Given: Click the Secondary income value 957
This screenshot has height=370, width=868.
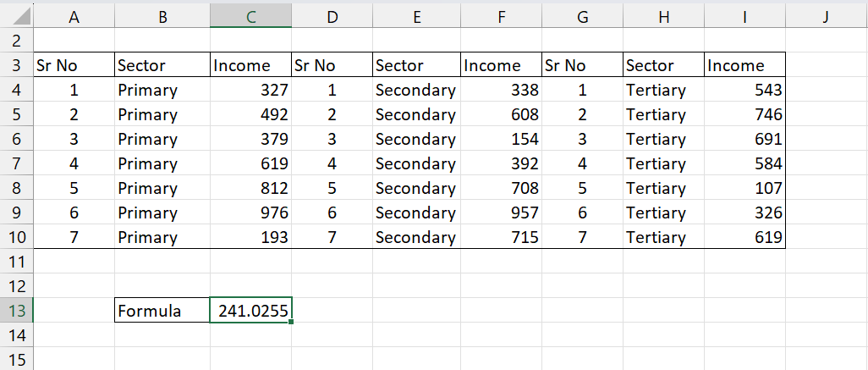Looking at the screenshot, I should pyautogui.click(x=501, y=213).
